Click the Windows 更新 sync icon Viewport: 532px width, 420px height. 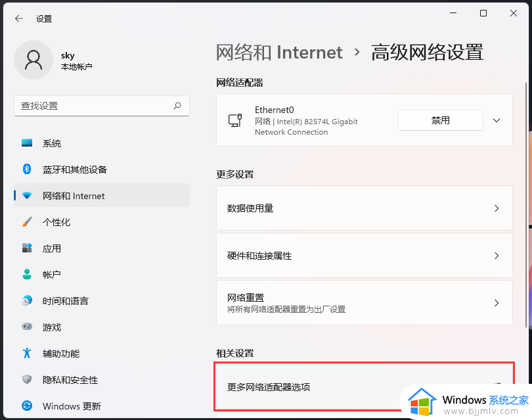point(27,406)
